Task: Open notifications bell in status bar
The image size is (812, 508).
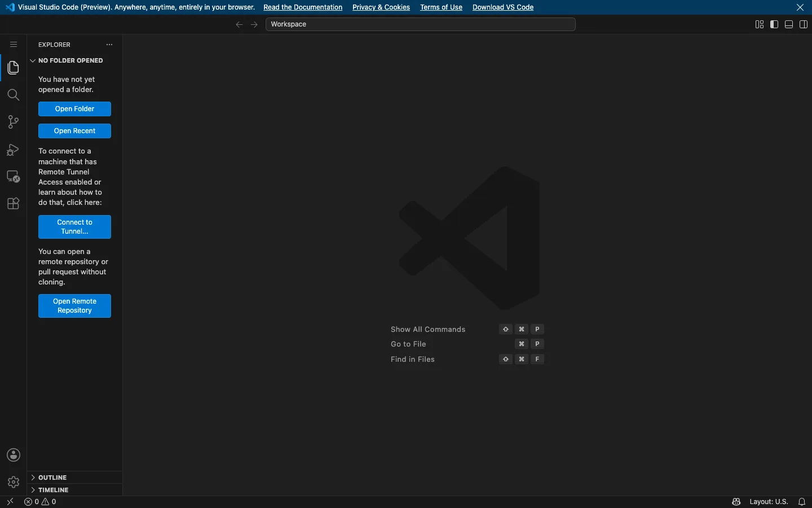Action: [802, 502]
